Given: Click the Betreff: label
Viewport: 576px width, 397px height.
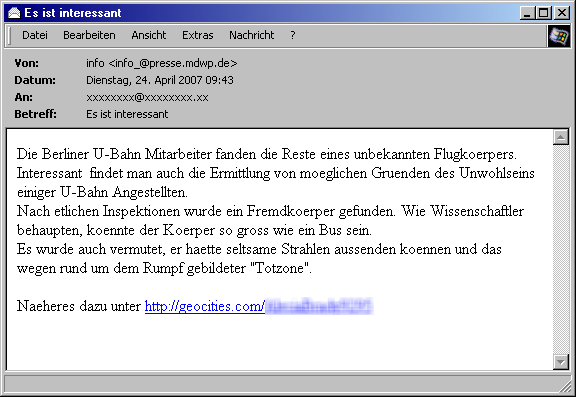Looking at the screenshot, I should [36, 114].
